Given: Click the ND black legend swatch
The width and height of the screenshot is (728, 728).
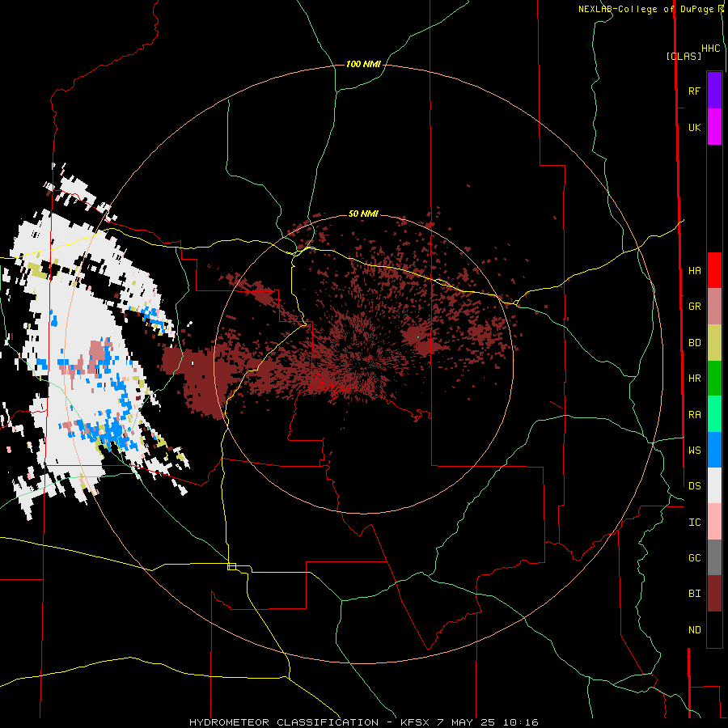Looking at the screenshot, I should coord(714,629).
